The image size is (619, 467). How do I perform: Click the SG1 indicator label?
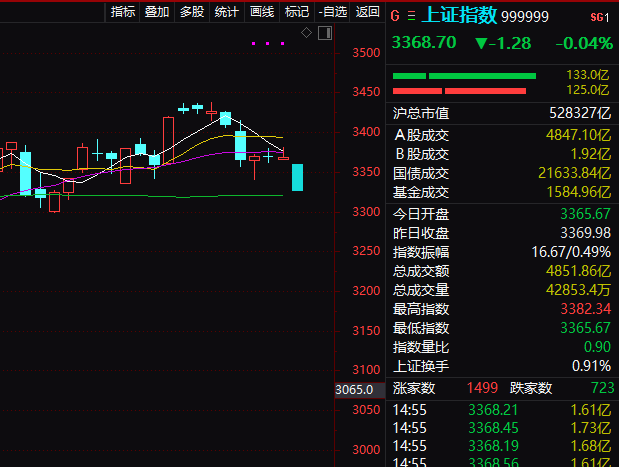click(600, 17)
